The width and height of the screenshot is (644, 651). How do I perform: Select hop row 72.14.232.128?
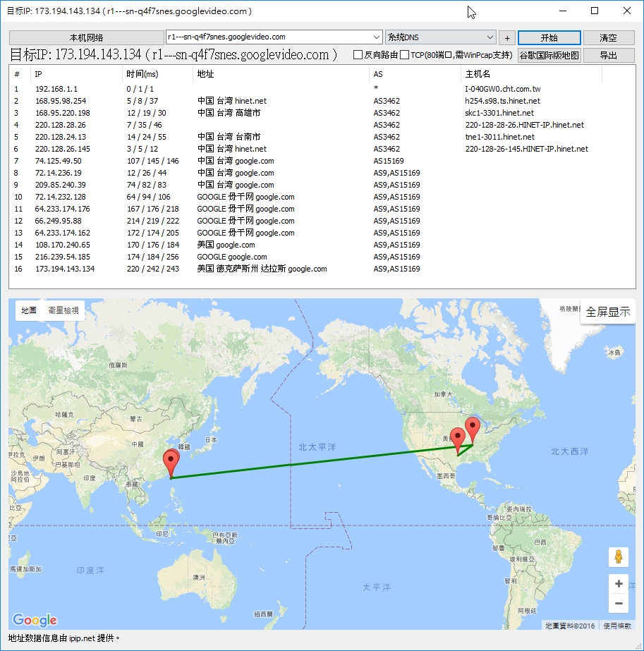[x=322, y=197]
